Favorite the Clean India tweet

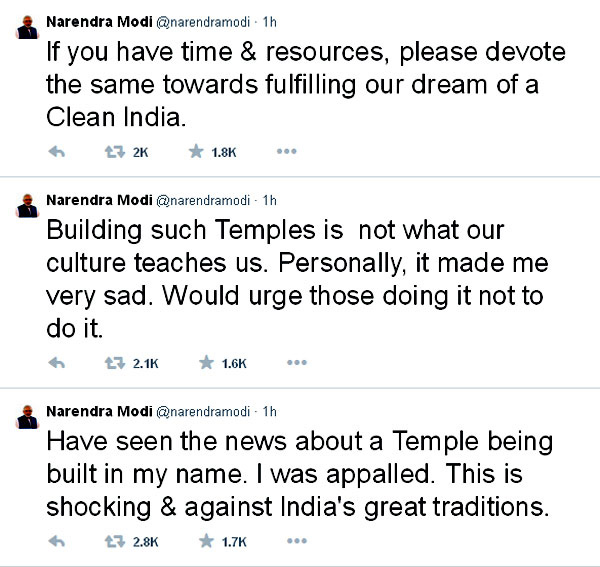click(x=197, y=152)
